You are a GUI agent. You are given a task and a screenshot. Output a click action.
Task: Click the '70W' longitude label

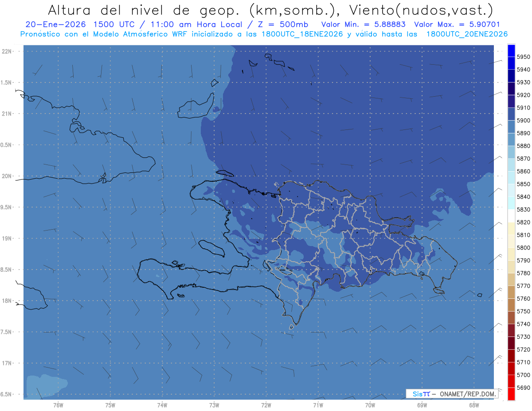coord(370,405)
